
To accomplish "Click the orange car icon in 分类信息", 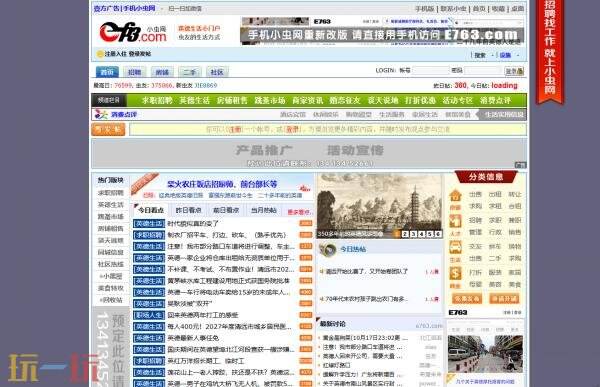I will coord(455,248).
